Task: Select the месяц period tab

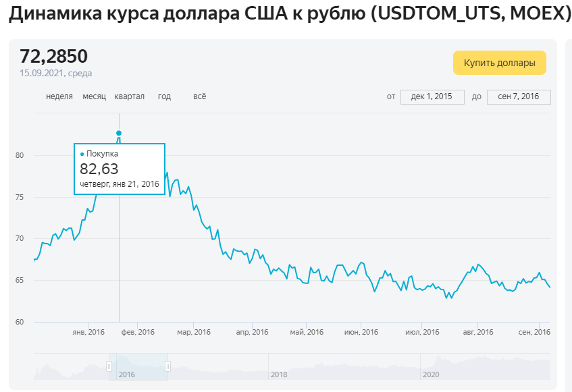Action: [94, 96]
